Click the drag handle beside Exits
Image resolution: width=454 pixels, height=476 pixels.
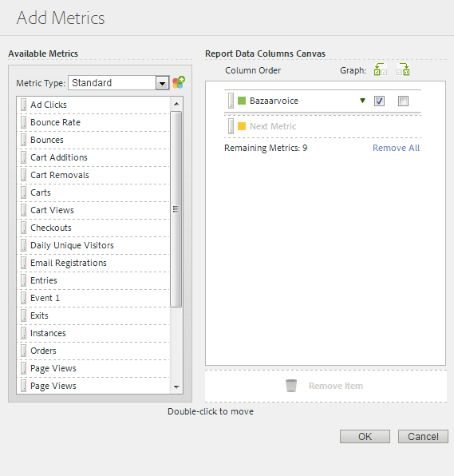[x=23, y=315]
